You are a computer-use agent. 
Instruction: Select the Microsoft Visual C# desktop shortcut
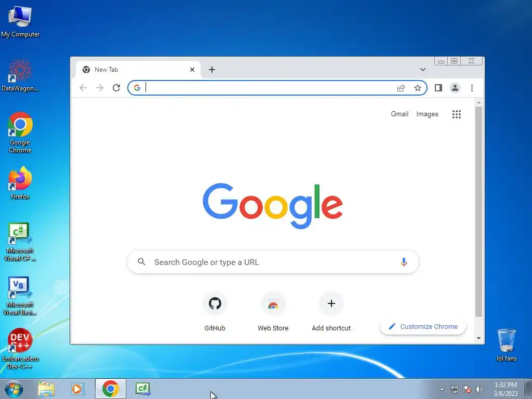pyautogui.click(x=20, y=242)
